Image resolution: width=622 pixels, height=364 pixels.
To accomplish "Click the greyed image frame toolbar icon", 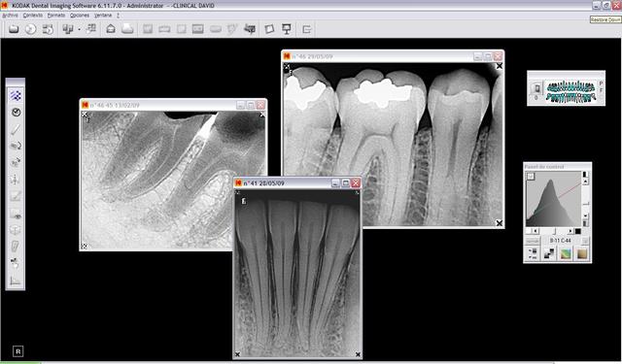I will point(197,29).
